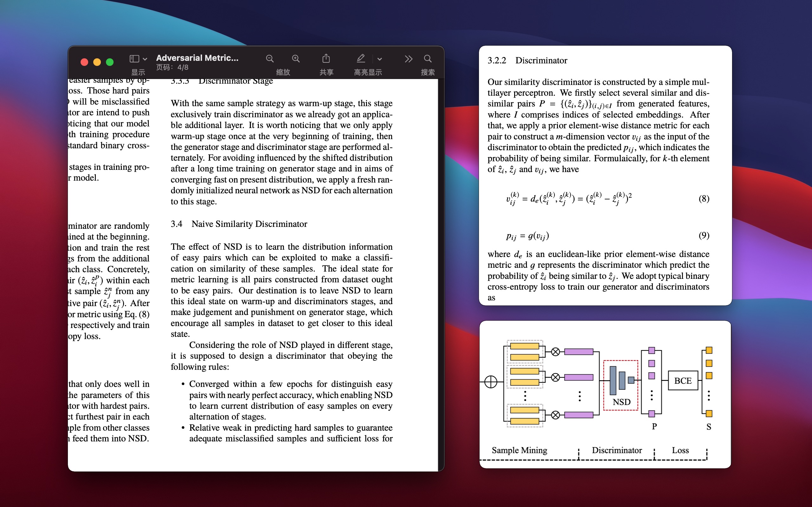Zoom out with the minus magnifier
812x507 pixels.
coord(269,59)
